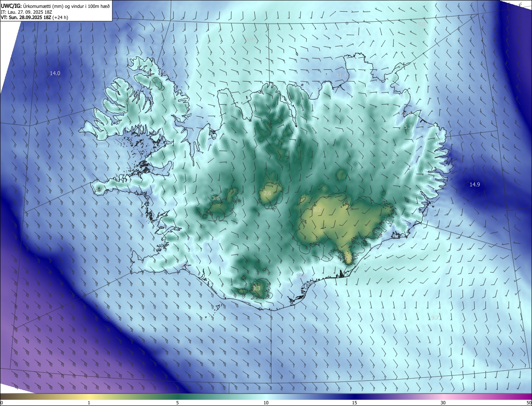Click the 'IT: Lau. 27. 09. 2025 18Z' line
The image size is (532, 406).
pyautogui.click(x=27, y=12)
